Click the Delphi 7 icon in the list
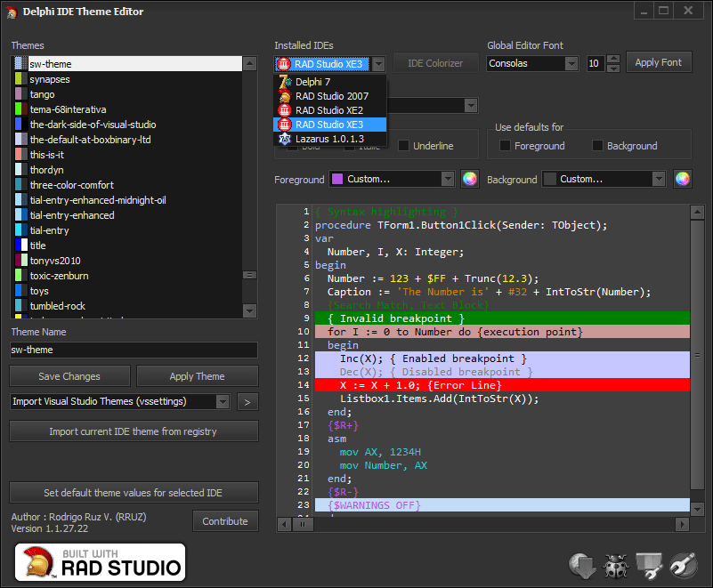The image size is (713, 588). click(x=285, y=81)
